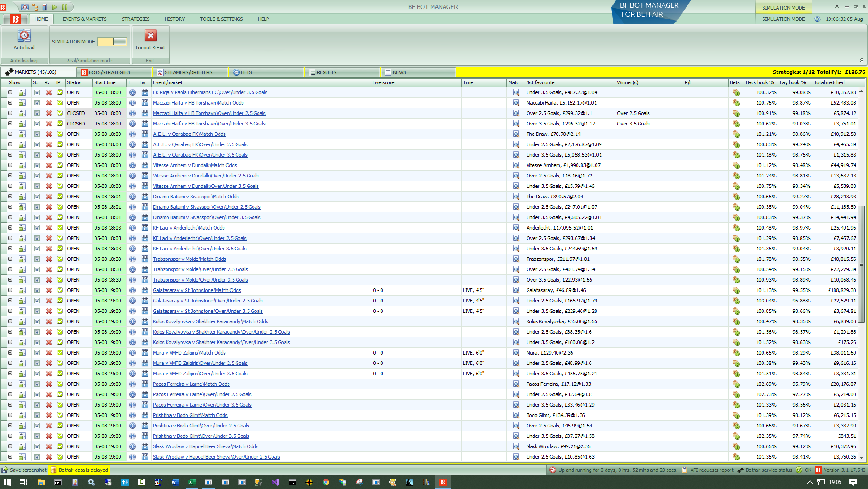Click the tree-structure icon in quick toolbar
Image resolution: width=868 pixels, height=489 pixels.
[35, 7]
